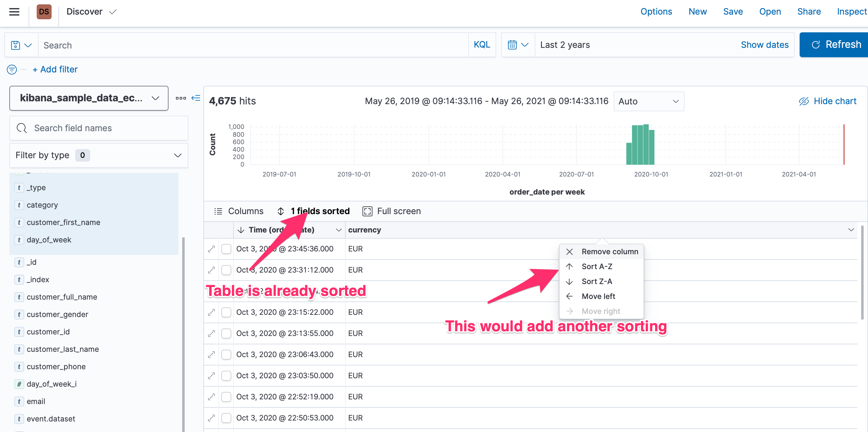Screen dimensions: 868x432
Task: Open the main navigation hamburger menu
Action: [x=14, y=11]
